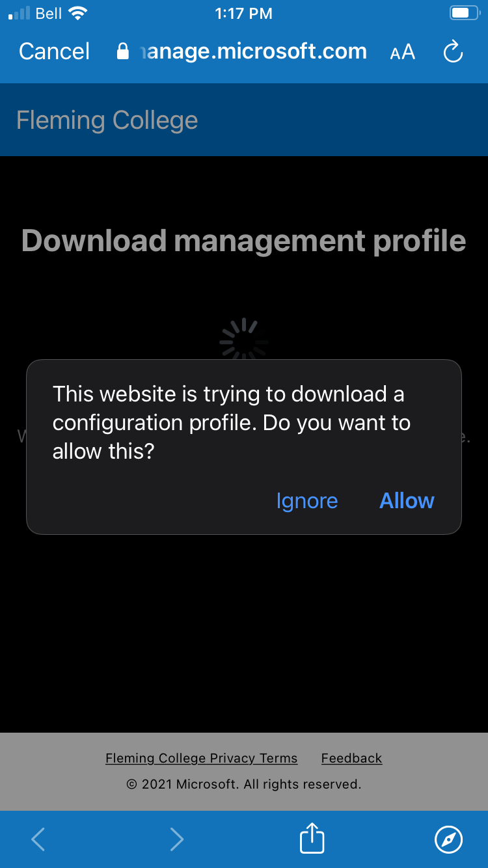Viewport: 488px width, 868px height.
Task: Open the Feedback link
Action: coord(351,758)
